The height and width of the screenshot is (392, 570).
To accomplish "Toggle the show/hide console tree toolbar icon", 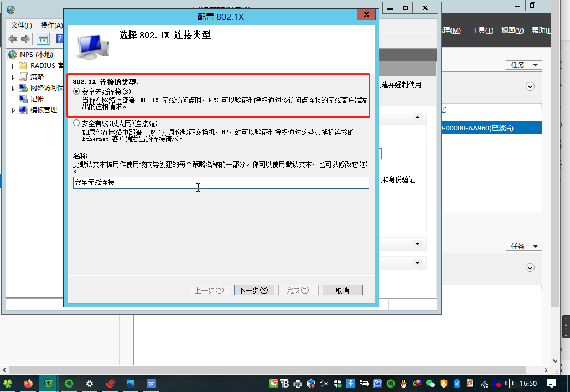I will (43, 39).
